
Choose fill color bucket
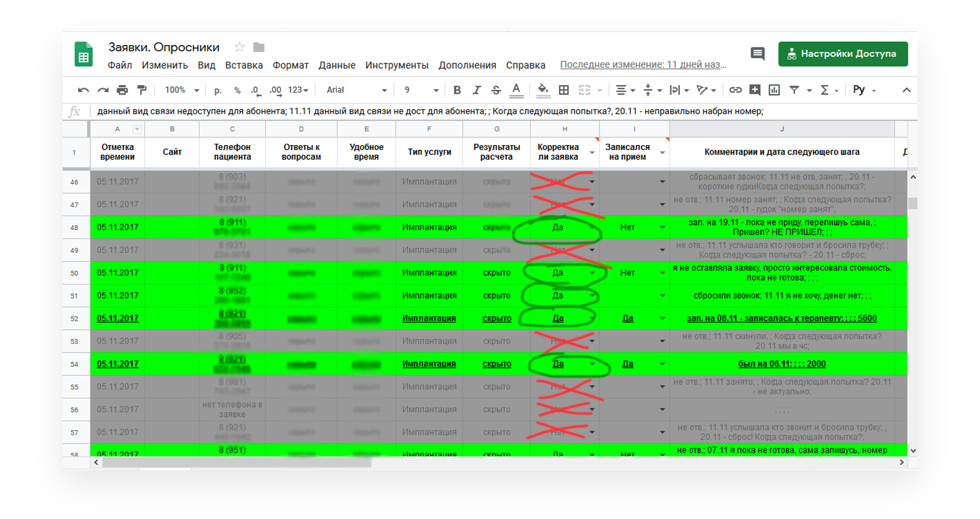[x=543, y=91]
